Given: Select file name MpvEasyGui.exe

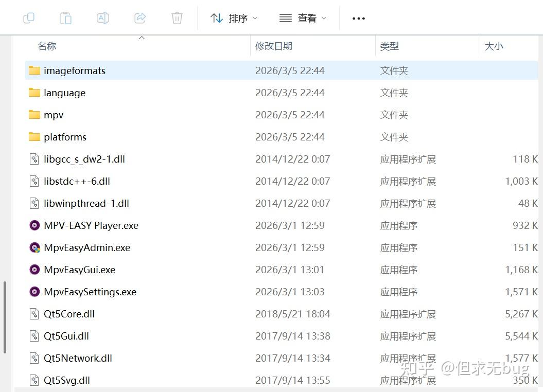Looking at the screenshot, I should pos(80,270).
